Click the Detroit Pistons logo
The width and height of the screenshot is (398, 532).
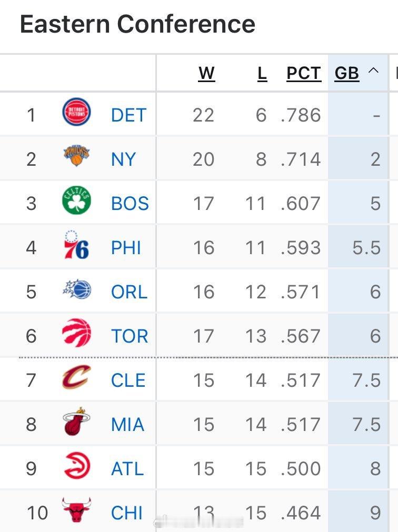point(77,113)
